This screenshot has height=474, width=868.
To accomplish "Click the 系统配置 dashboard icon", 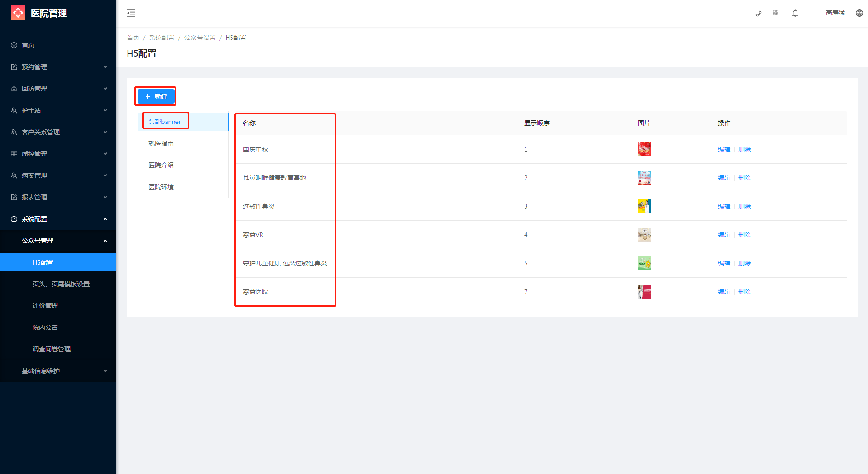I will tap(14, 219).
